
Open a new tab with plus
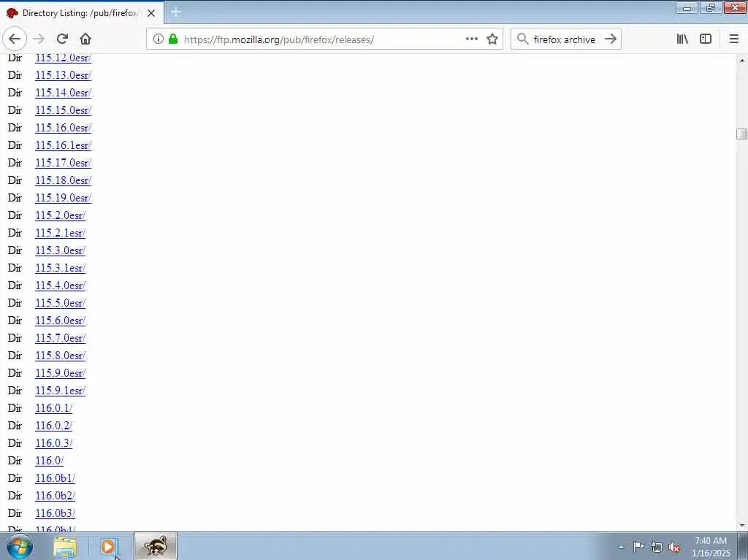click(176, 12)
